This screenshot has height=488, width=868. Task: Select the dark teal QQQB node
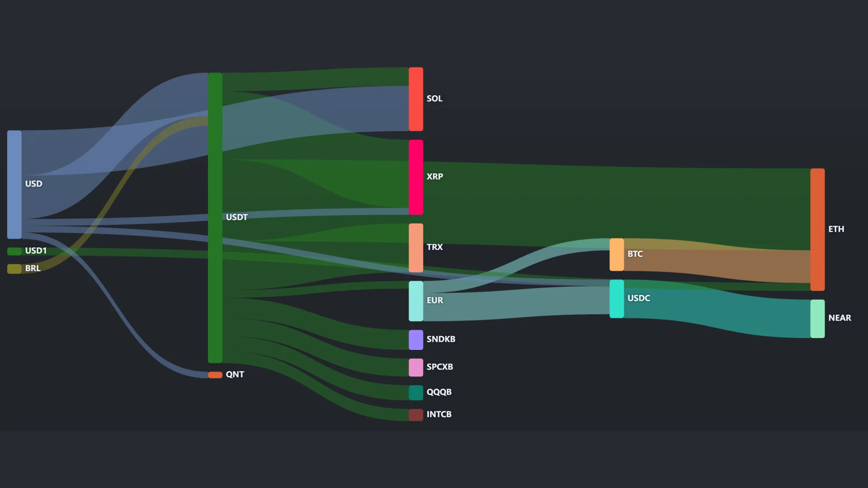click(x=416, y=393)
